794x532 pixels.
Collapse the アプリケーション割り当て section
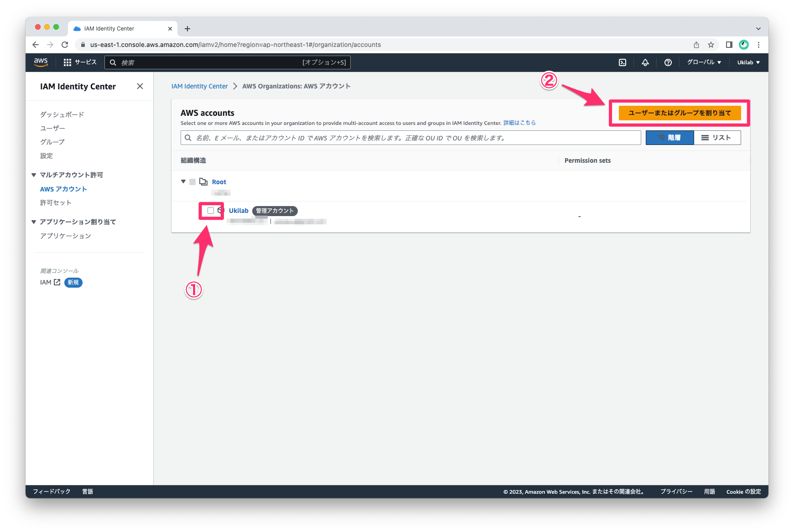34,222
